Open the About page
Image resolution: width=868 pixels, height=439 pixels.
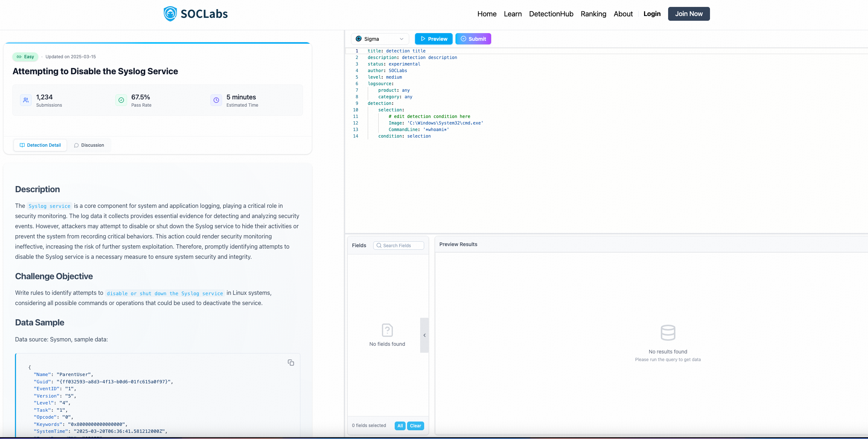point(623,14)
